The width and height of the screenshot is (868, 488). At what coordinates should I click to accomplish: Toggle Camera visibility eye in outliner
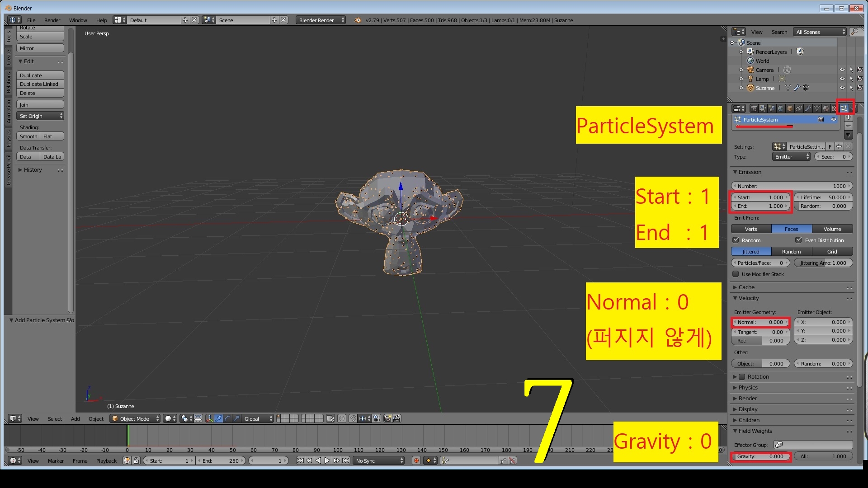pyautogui.click(x=842, y=70)
